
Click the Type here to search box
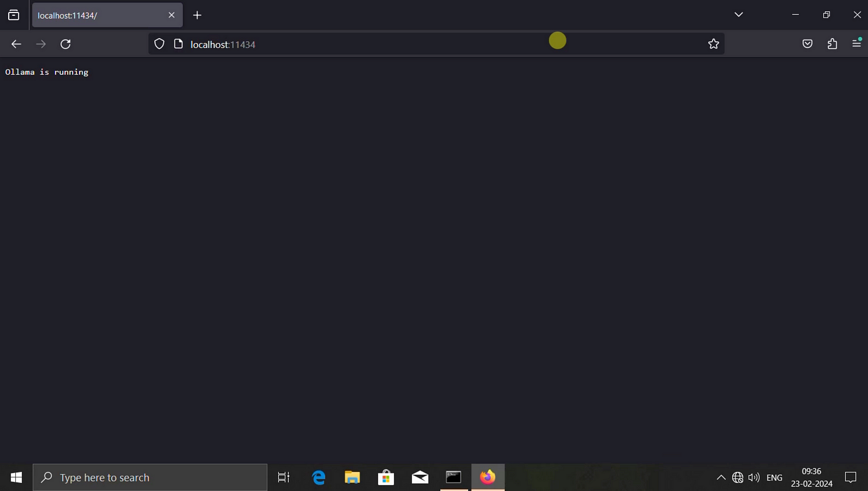(x=150, y=477)
